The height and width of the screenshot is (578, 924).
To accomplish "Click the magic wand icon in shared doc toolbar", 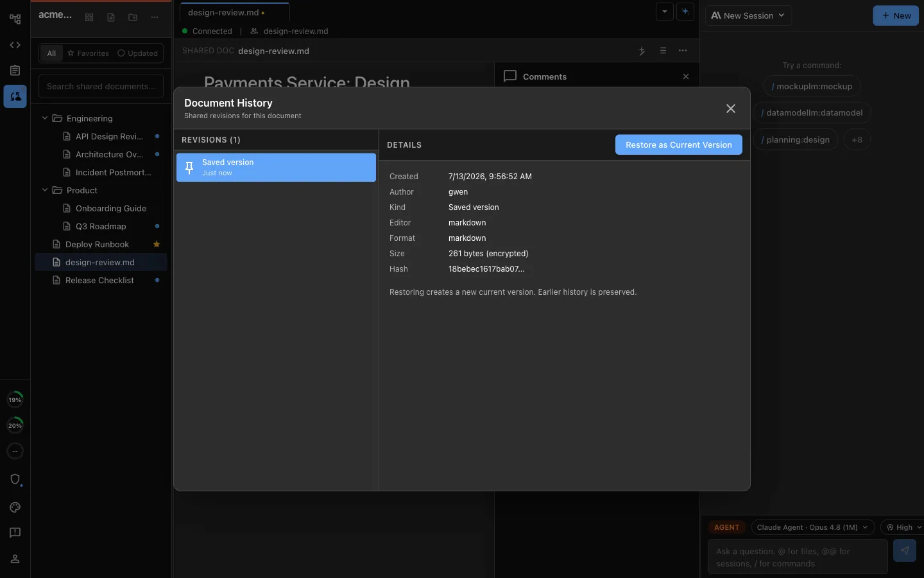I will 642,51.
